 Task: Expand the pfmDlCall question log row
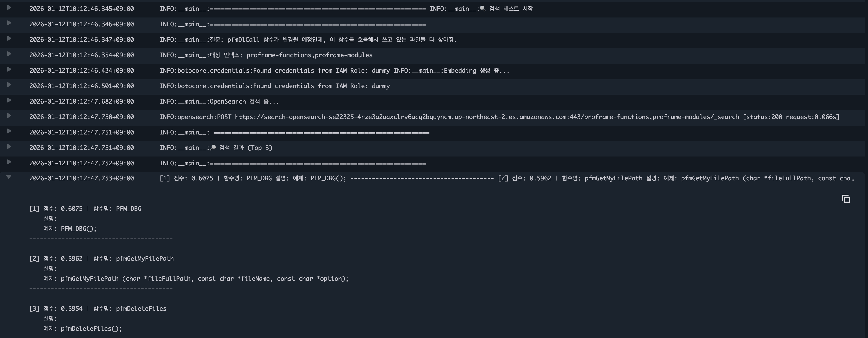pyautogui.click(x=9, y=38)
